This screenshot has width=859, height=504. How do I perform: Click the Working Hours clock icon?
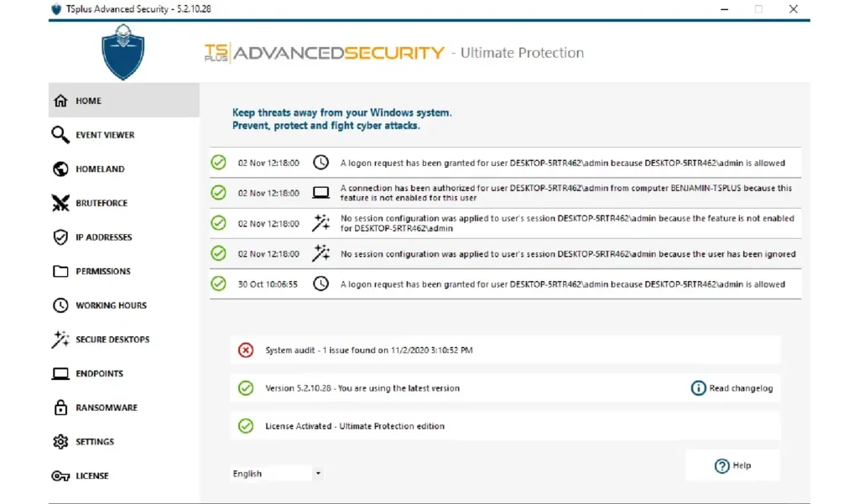click(x=60, y=305)
